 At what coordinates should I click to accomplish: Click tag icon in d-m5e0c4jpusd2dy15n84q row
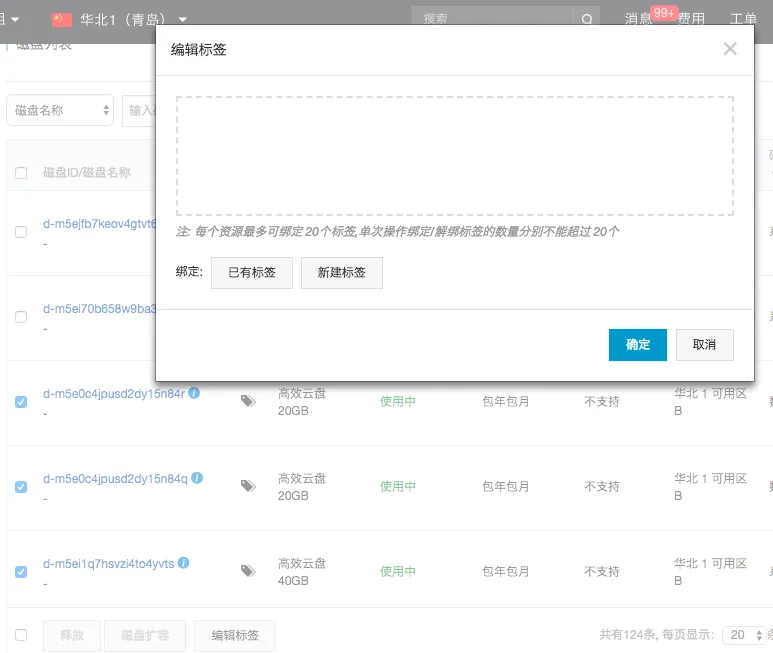(248, 486)
